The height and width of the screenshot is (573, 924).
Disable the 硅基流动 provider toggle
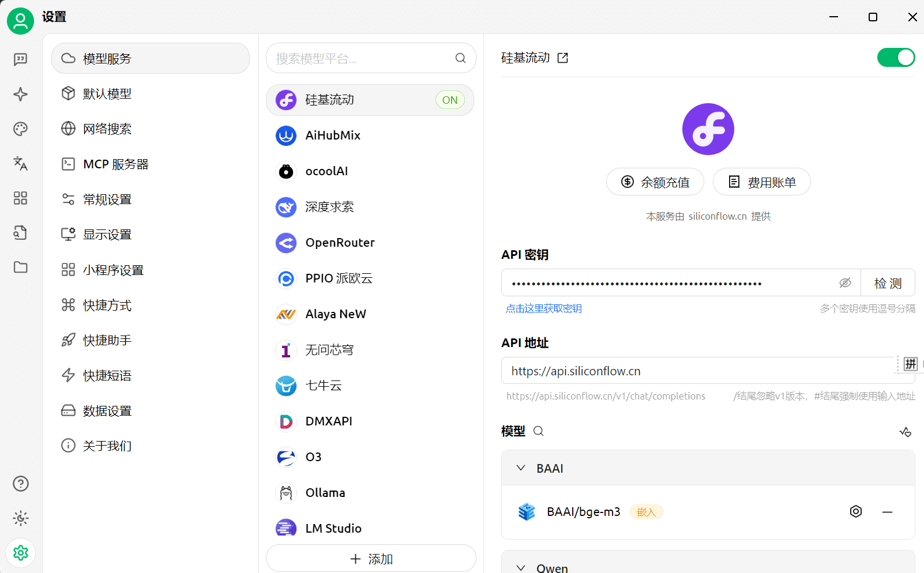coord(896,57)
